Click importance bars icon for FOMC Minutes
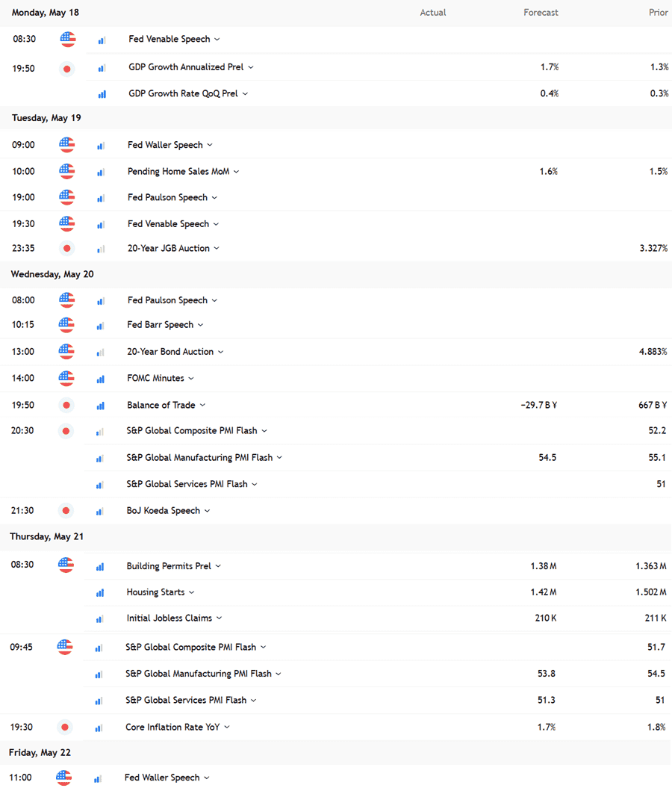 pos(101,379)
